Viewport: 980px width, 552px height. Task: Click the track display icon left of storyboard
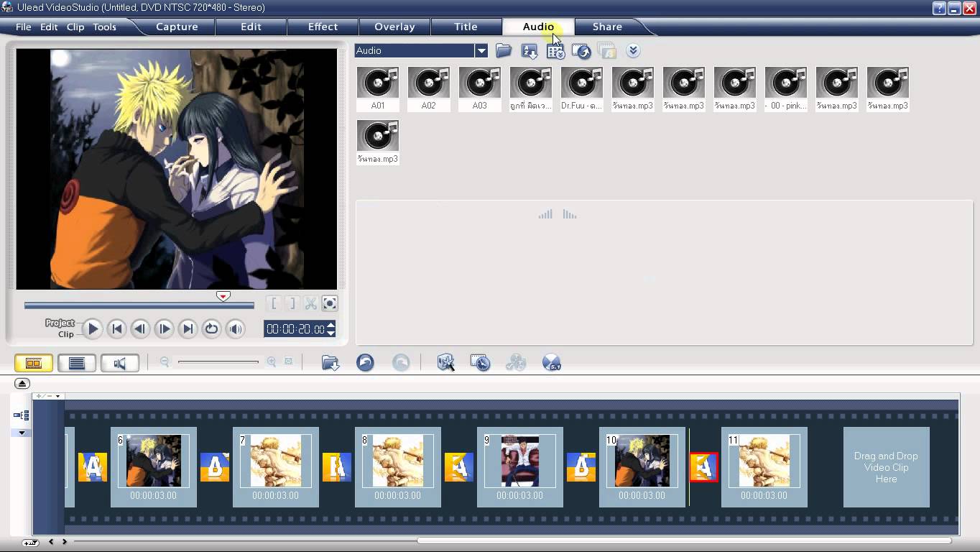[x=21, y=415]
